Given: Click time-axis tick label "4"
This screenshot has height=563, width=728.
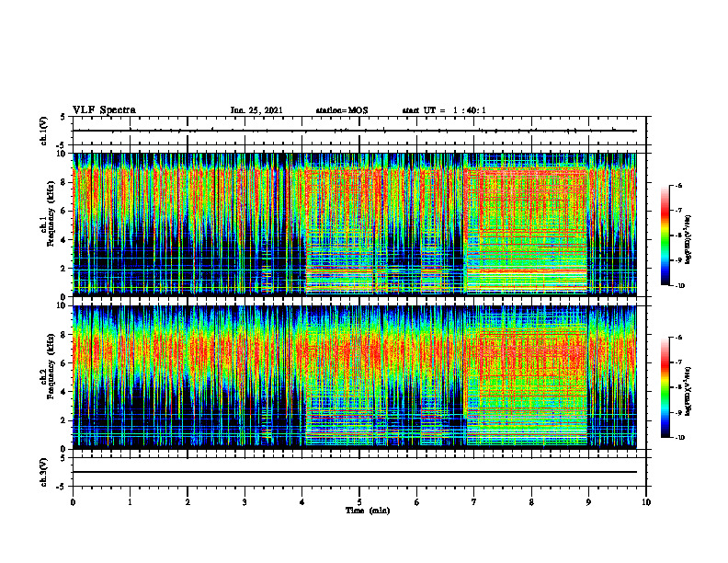Looking at the screenshot, I should [x=302, y=502].
